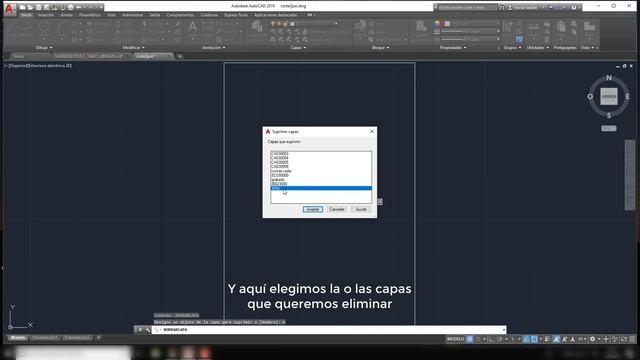Viewport: 640px width, 360px height.
Task: Click the N compass letter on ViewCube
Action: 609,78
